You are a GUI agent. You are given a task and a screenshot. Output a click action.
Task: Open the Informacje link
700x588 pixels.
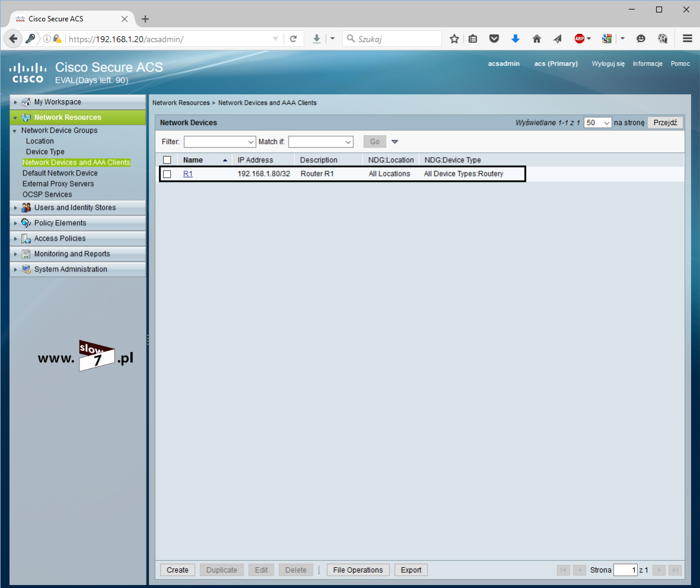pos(647,64)
